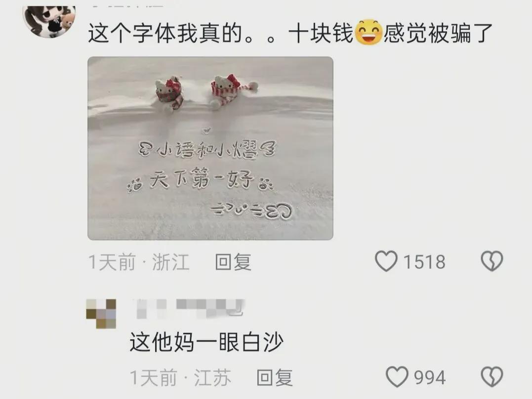Open the top commenter's anime girl avatar
This screenshot has height=399, width=532.
(49, 20)
